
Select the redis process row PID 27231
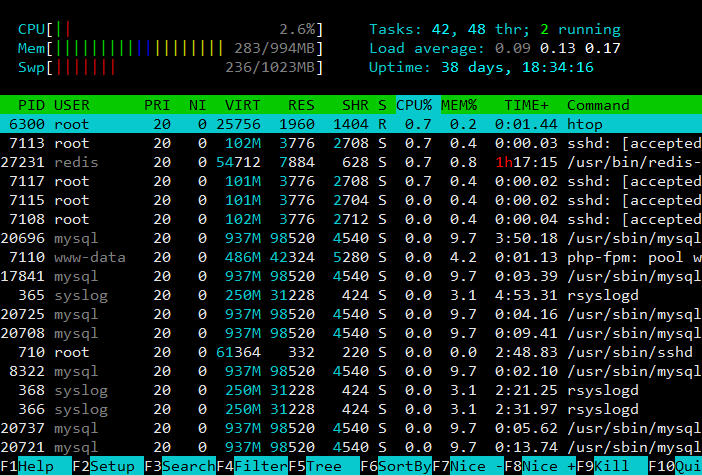(351, 162)
